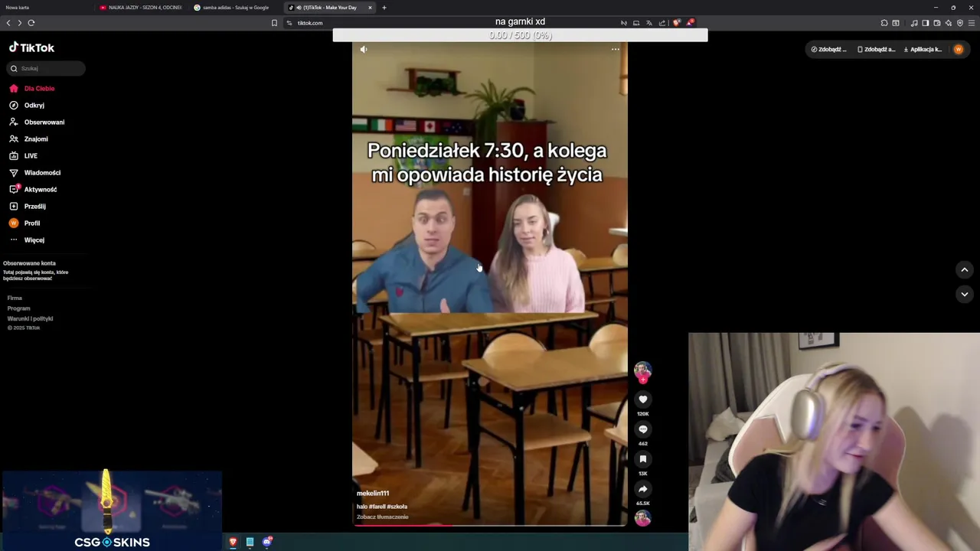Open the Brave Wallet icon
The image size is (980, 551).
(936, 23)
